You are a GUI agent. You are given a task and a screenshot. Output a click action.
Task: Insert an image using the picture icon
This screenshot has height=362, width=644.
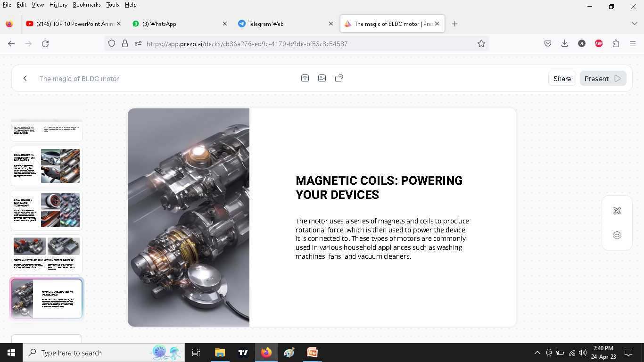(322, 78)
